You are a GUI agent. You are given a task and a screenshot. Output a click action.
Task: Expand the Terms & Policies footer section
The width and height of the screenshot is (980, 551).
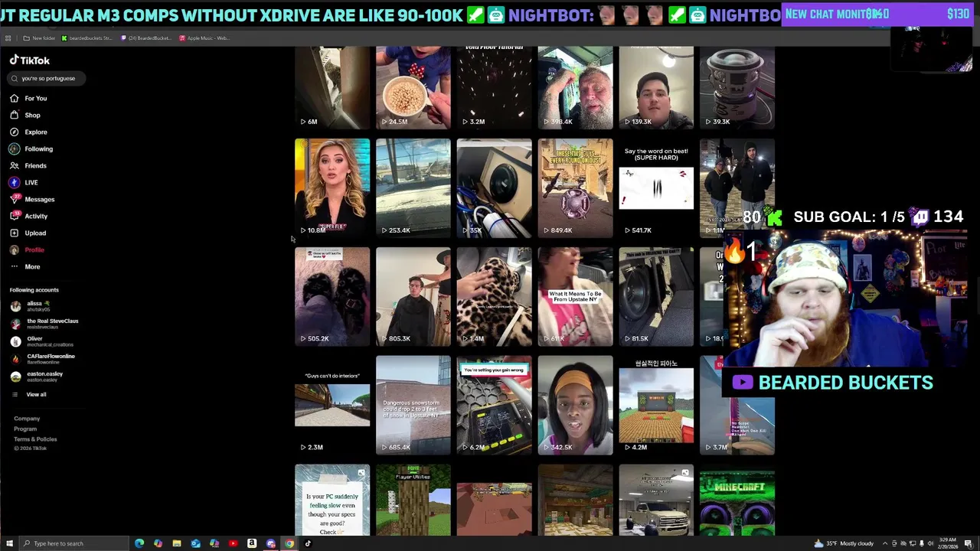[35, 439]
